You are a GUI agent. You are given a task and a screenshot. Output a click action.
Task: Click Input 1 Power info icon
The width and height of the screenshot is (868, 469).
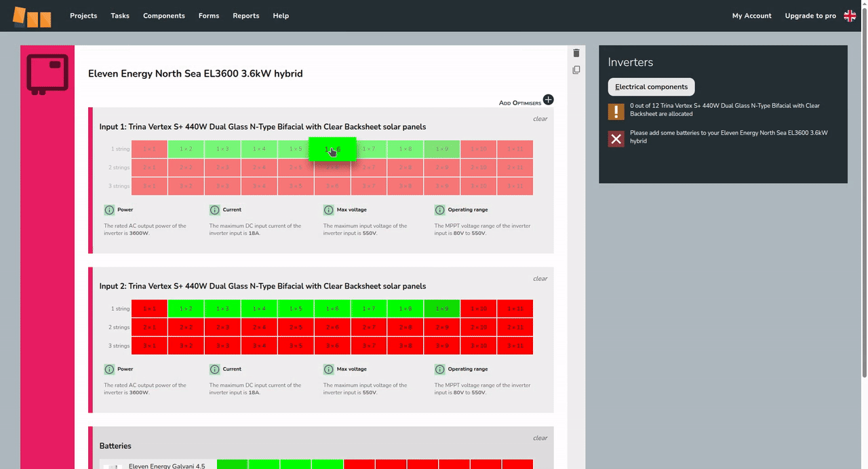109,210
